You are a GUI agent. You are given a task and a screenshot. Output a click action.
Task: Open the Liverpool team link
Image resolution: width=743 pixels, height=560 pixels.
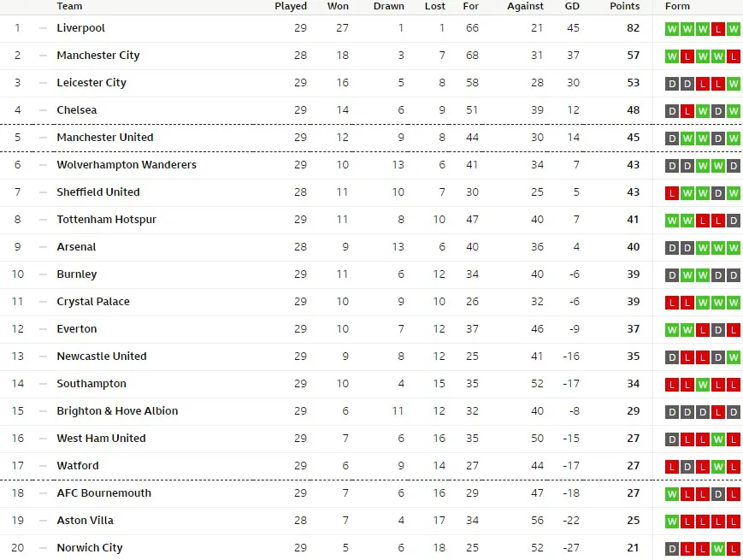click(x=81, y=28)
